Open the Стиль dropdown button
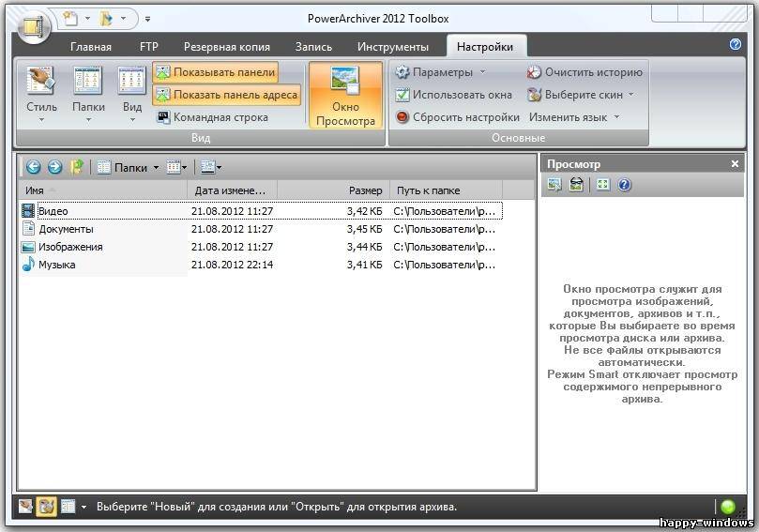 [41, 94]
